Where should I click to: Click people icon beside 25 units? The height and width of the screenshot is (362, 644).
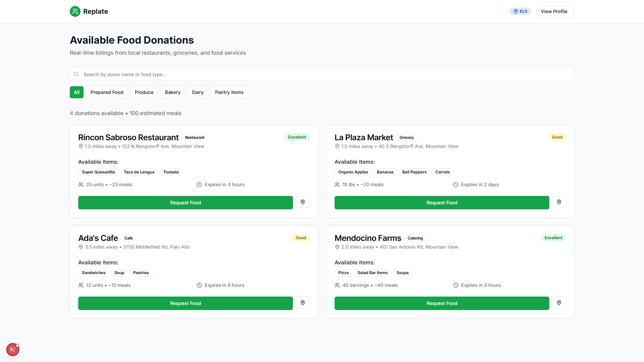pyautogui.click(x=81, y=185)
